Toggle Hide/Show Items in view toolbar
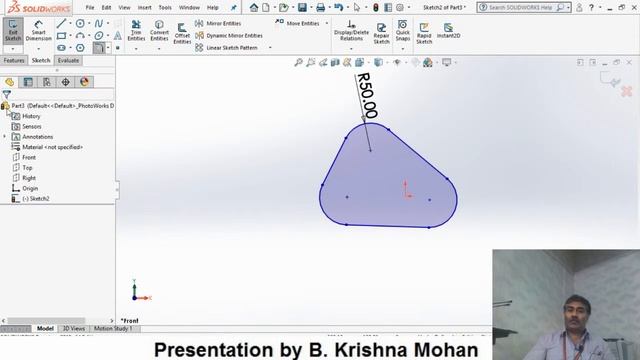The height and width of the screenshot is (360, 640). click(x=397, y=62)
